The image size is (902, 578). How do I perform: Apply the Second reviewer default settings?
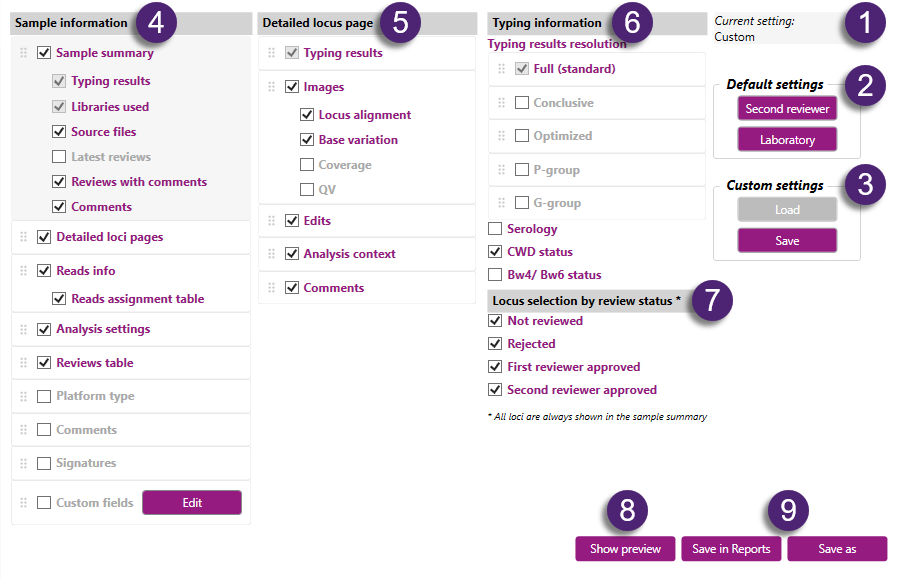click(x=787, y=109)
